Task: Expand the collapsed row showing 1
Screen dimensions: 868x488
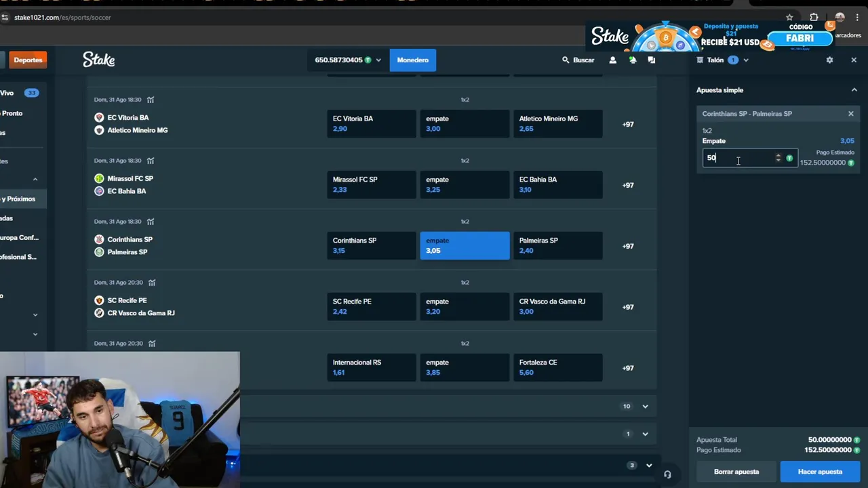Action: click(645, 434)
